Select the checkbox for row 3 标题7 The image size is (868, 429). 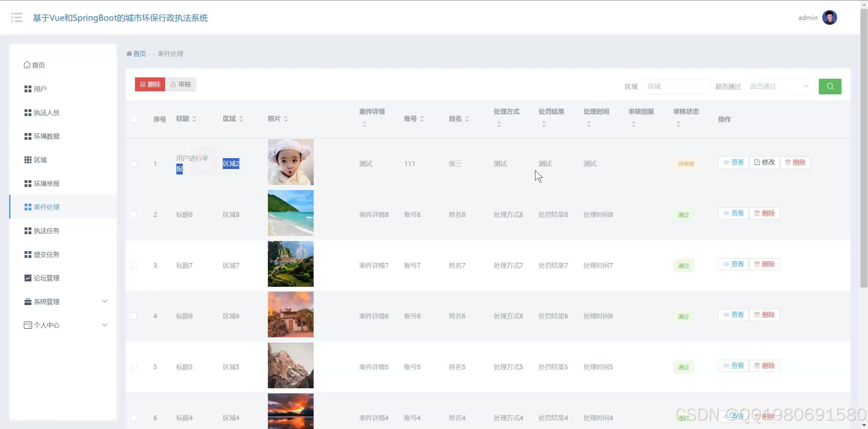[134, 265]
